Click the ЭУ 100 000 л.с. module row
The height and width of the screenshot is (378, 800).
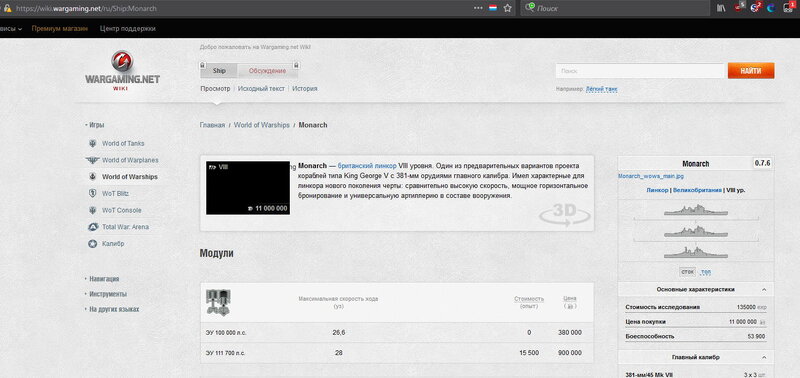point(397,333)
